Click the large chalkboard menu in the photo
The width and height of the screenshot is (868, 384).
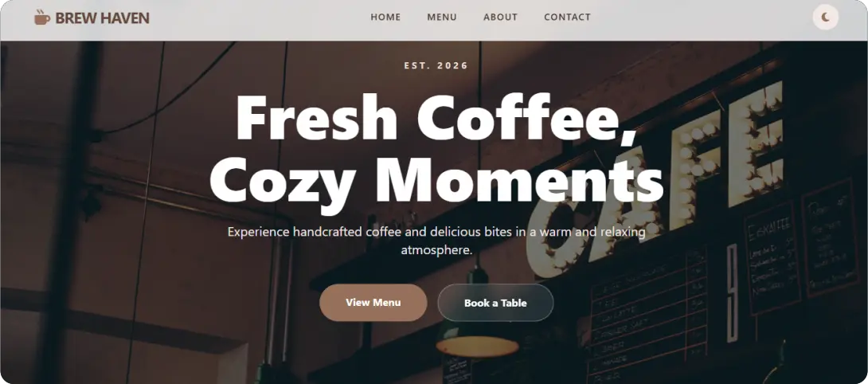tap(649, 313)
